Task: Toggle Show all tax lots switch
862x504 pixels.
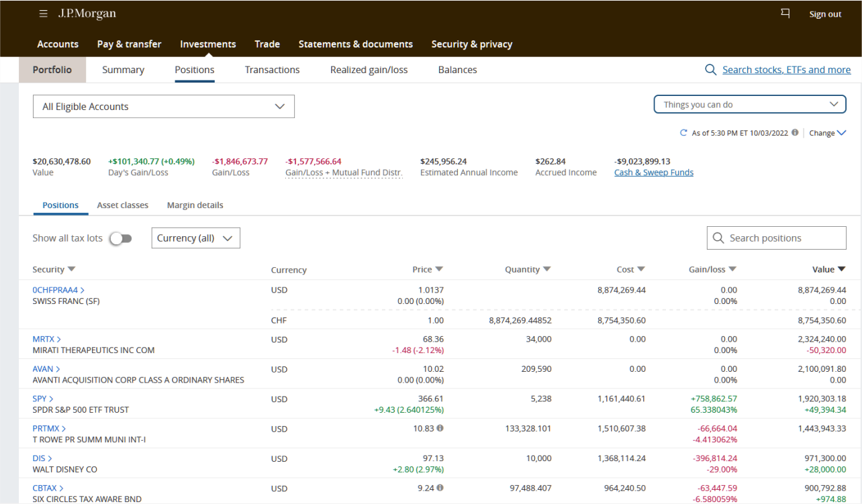Action: coord(121,238)
